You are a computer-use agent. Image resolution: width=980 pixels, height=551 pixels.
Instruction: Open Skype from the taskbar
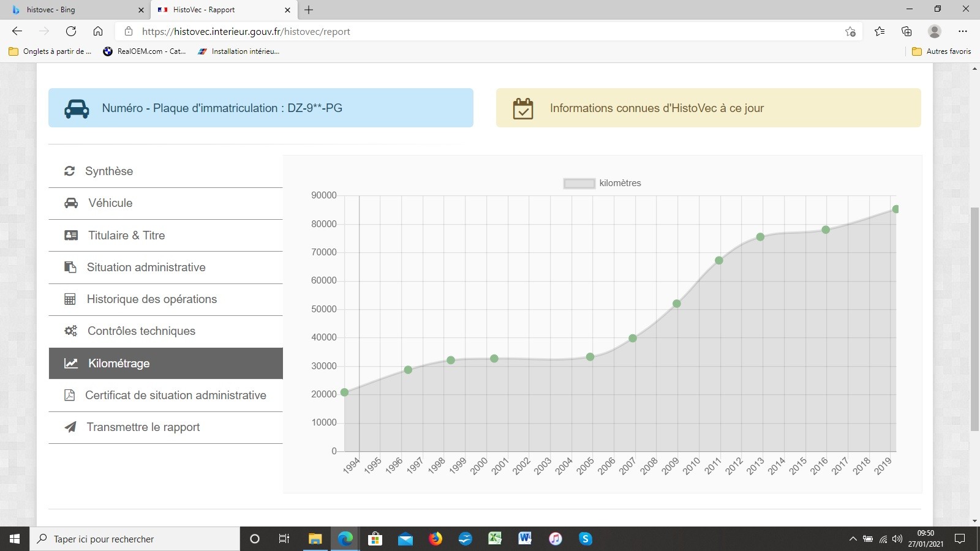(586, 539)
